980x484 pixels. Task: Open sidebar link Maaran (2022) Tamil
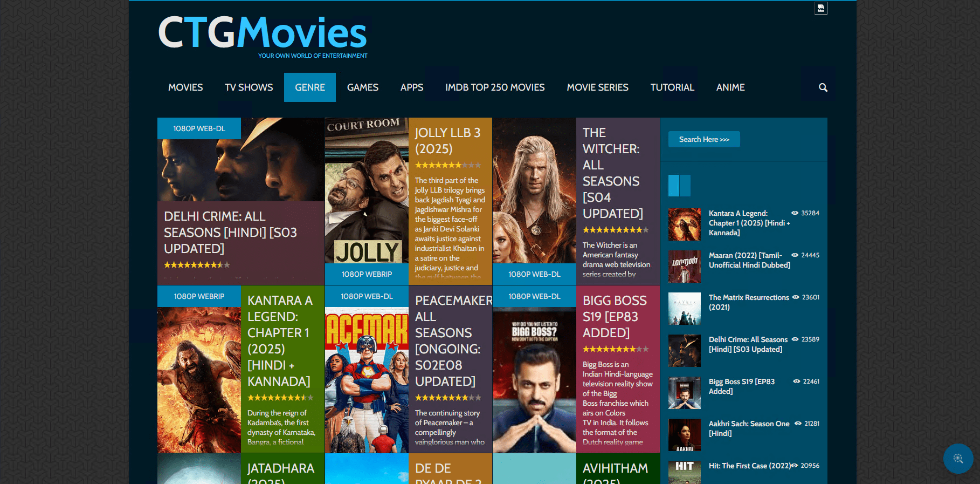coord(749,260)
